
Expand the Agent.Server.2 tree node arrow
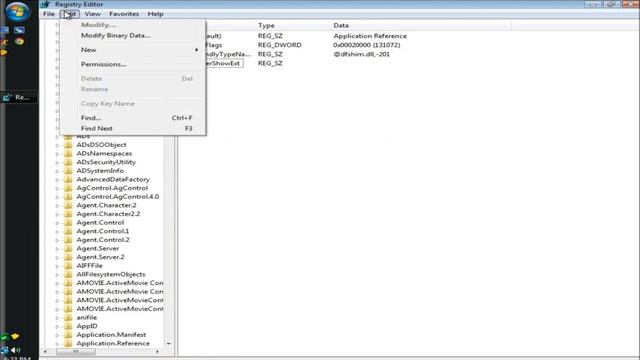[x=57, y=257]
